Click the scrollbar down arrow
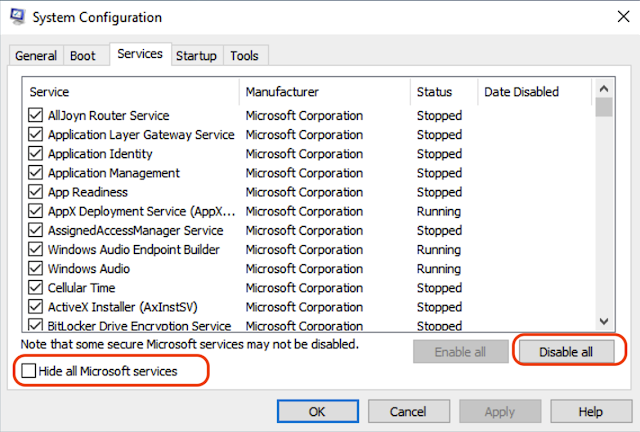Viewport: 640px width, 432px height. pos(603,321)
